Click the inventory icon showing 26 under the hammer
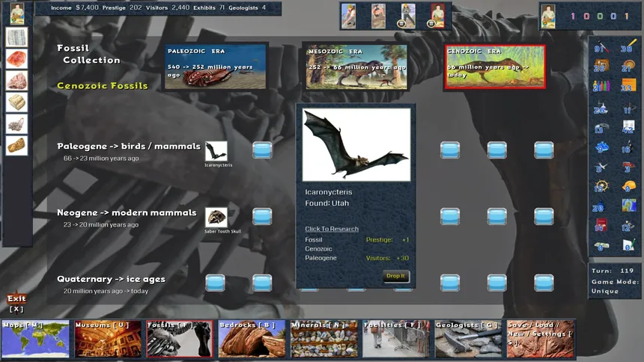 (601, 66)
